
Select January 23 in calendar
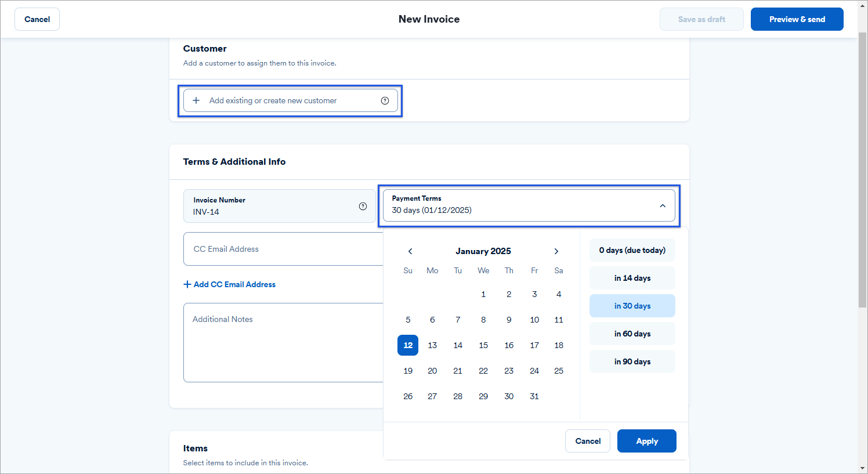[509, 371]
